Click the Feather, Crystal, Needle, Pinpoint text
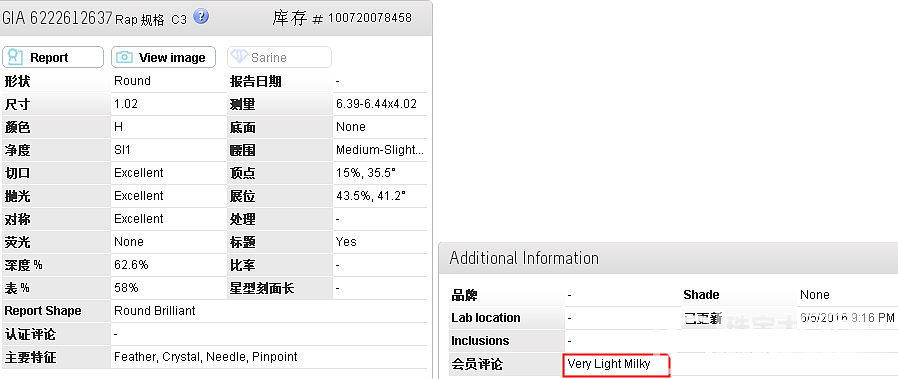This screenshot has height=379, width=898. 206,357
